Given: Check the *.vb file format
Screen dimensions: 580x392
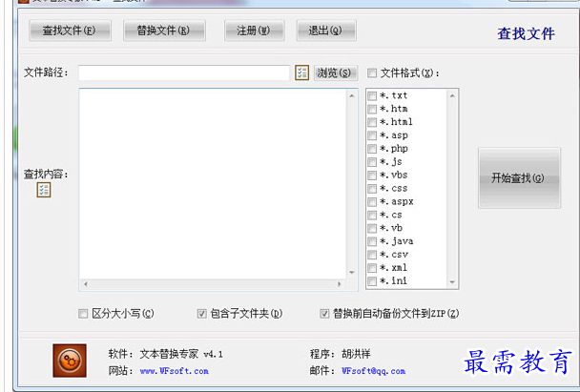Looking at the screenshot, I should (372, 228).
